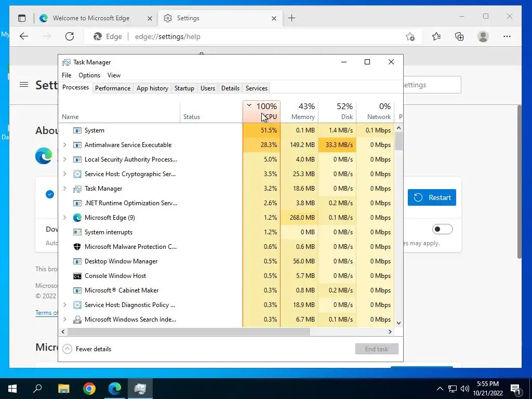Open the Task Manager View menu
The width and height of the screenshot is (532, 399).
[114, 75]
